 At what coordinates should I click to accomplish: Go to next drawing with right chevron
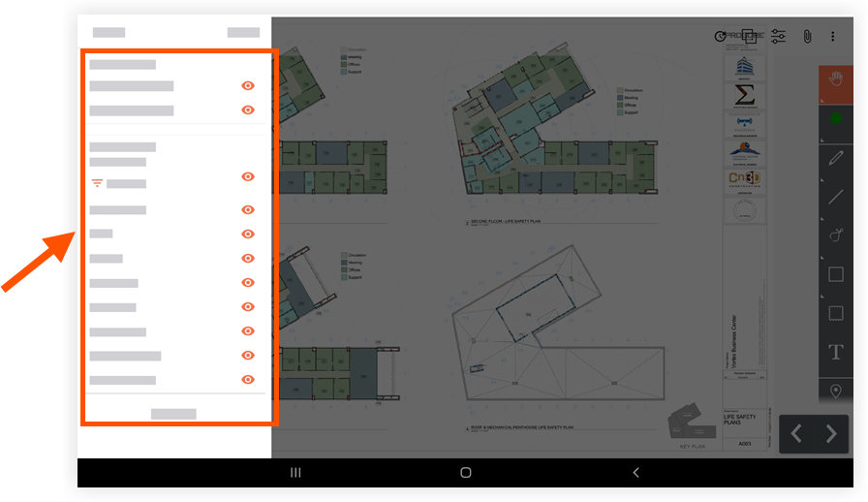831,433
